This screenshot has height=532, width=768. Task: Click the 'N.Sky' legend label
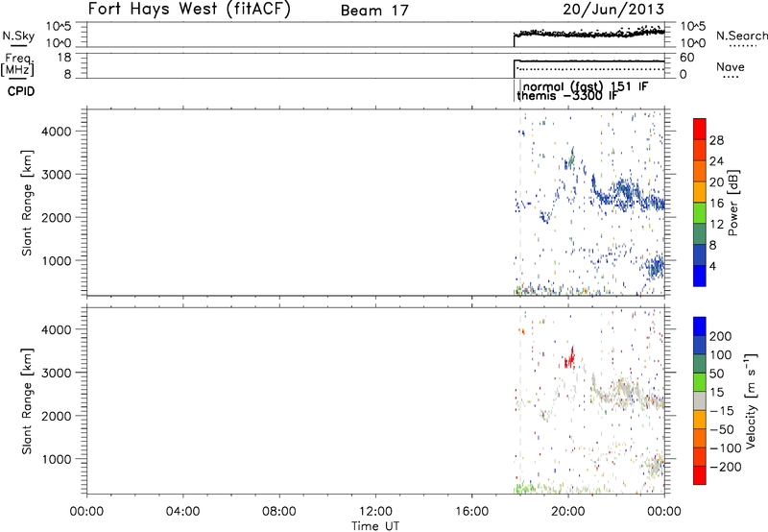point(18,36)
